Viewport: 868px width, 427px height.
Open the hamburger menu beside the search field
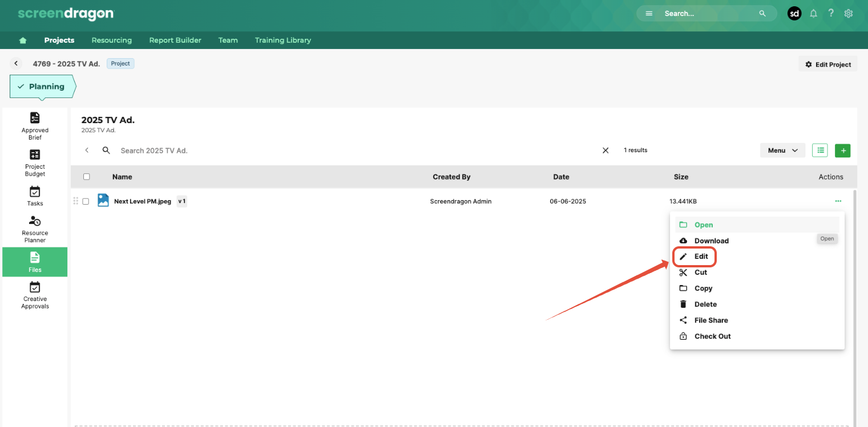(x=649, y=13)
